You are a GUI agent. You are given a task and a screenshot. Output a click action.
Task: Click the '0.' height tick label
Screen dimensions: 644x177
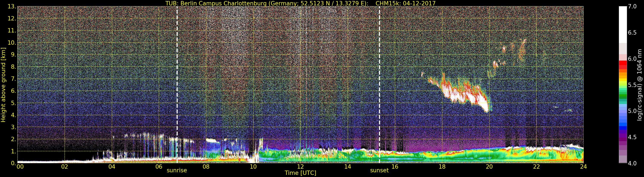pyautogui.click(x=13, y=163)
